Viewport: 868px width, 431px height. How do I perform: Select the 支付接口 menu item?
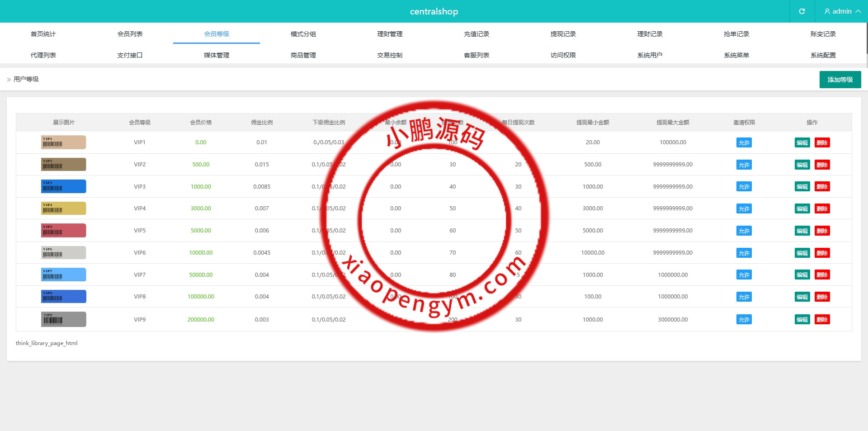(130, 55)
